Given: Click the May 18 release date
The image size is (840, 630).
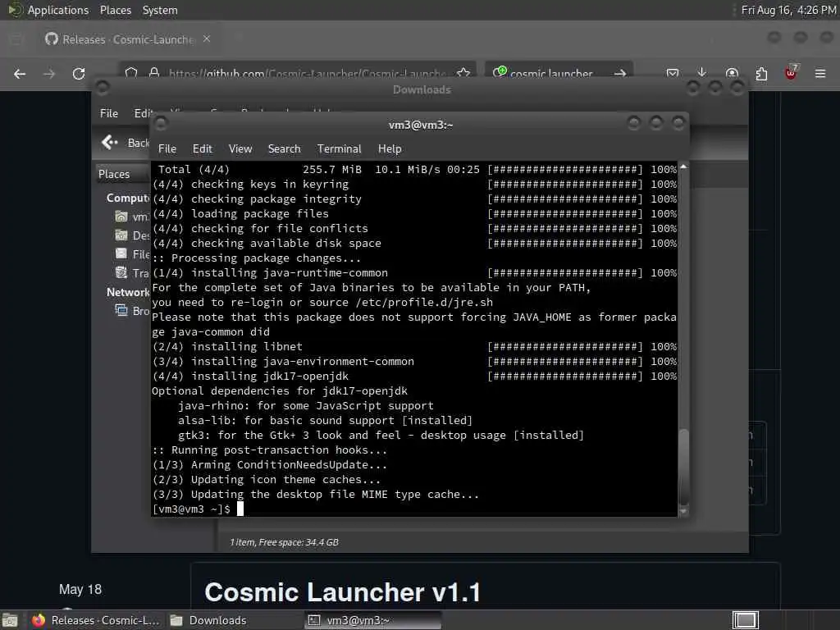Looking at the screenshot, I should pyautogui.click(x=80, y=589).
